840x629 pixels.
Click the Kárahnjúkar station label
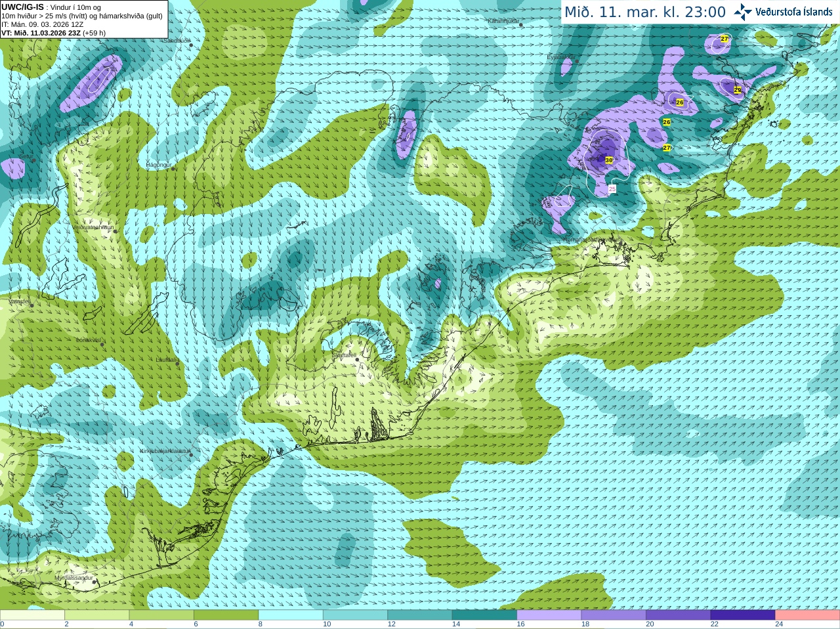pos(503,21)
